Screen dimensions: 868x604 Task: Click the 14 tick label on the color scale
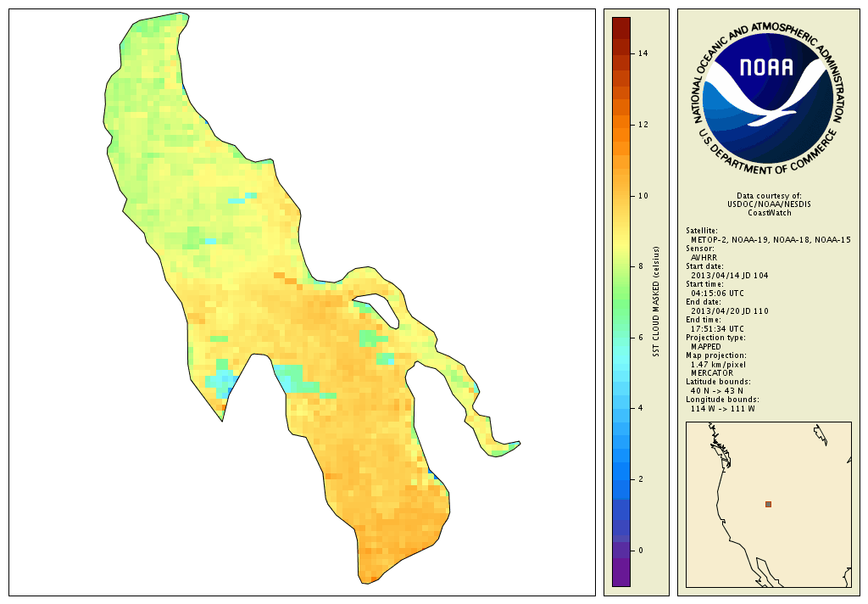click(643, 53)
